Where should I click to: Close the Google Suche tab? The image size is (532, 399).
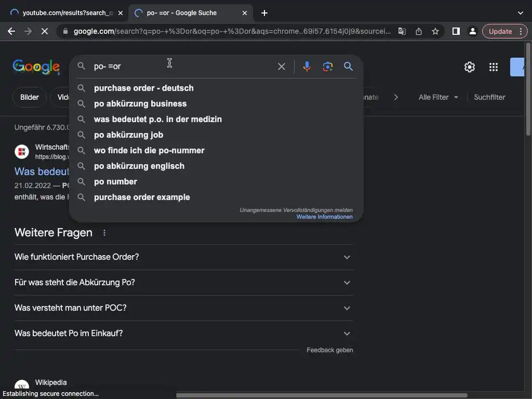[245, 13]
